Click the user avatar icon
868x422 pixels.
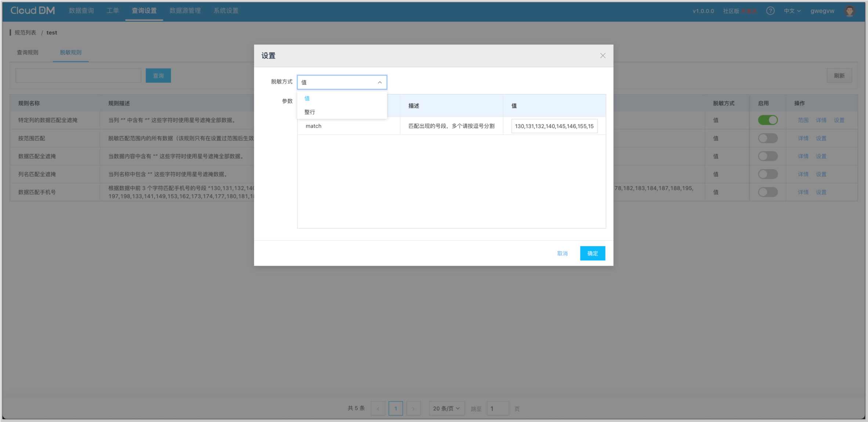[x=850, y=11]
